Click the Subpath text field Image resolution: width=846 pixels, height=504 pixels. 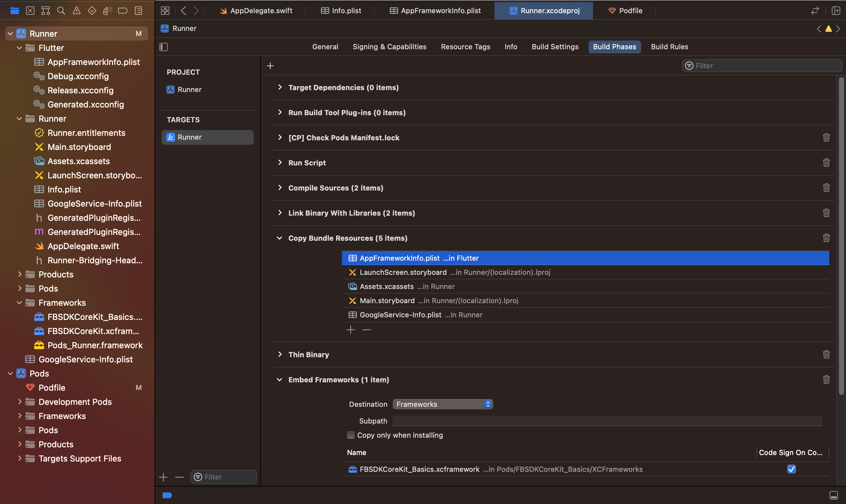606,421
